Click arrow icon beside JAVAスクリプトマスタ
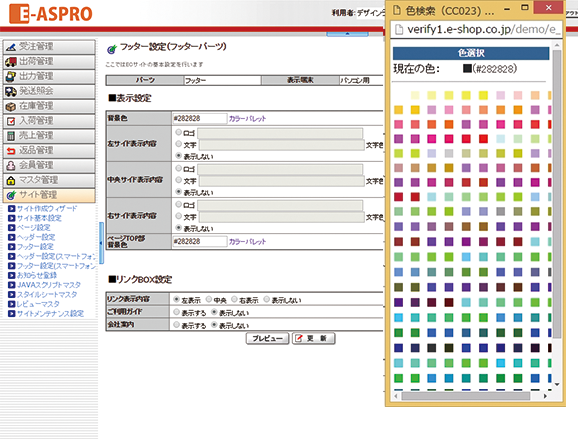578x439 pixels. [x=12, y=285]
